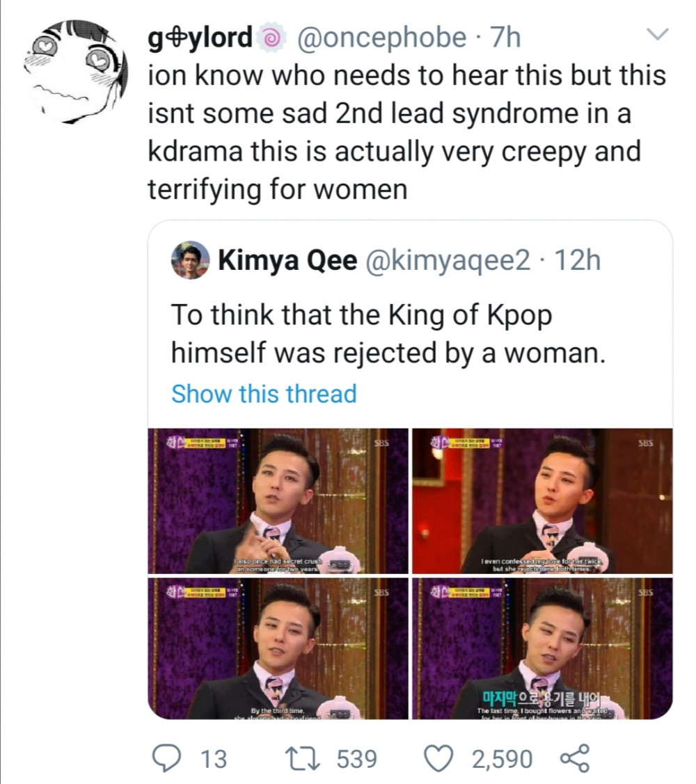
Task: Open the 'bought flowers' last screenshot
Action: point(542,648)
